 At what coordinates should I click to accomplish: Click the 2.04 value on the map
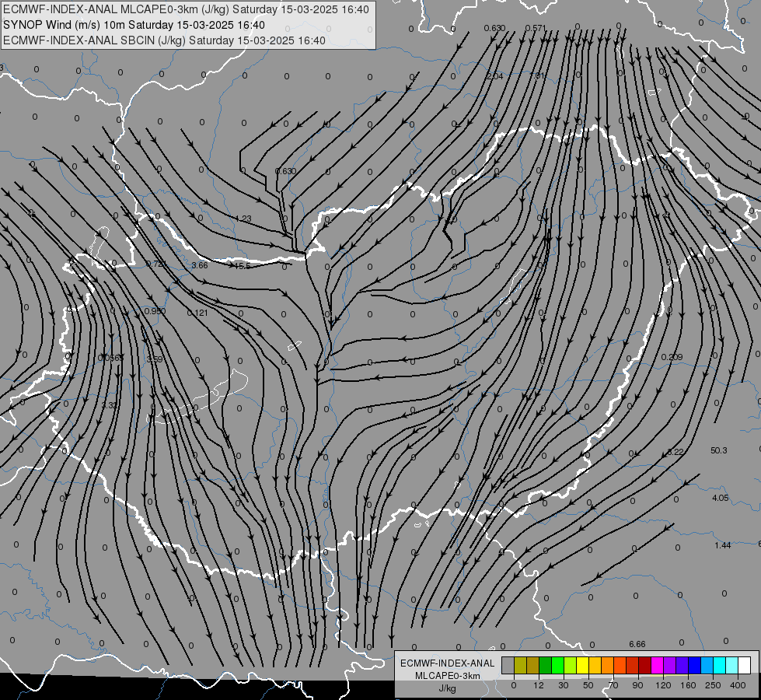coord(495,76)
